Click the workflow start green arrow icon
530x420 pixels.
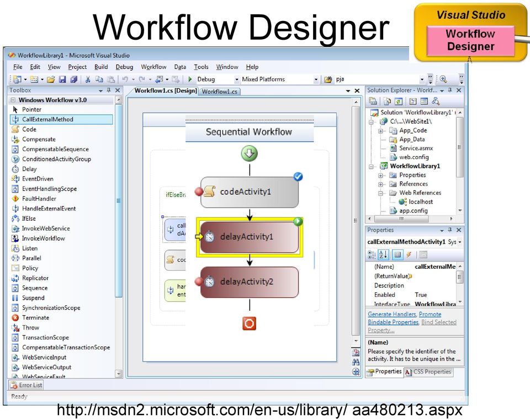click(250, 153)
